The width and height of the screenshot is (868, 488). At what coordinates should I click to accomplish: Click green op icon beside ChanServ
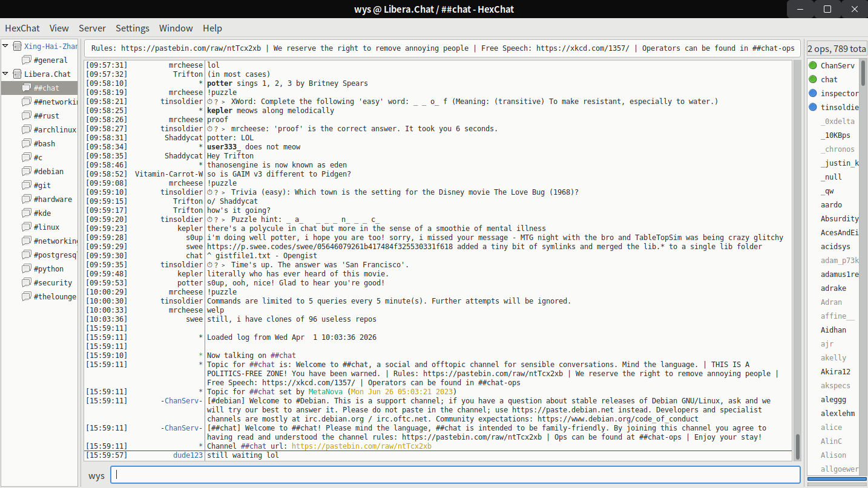813,65
